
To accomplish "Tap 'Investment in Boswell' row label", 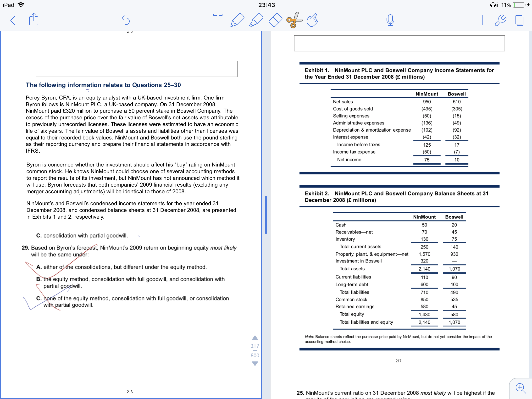I will tap(358, 261).
